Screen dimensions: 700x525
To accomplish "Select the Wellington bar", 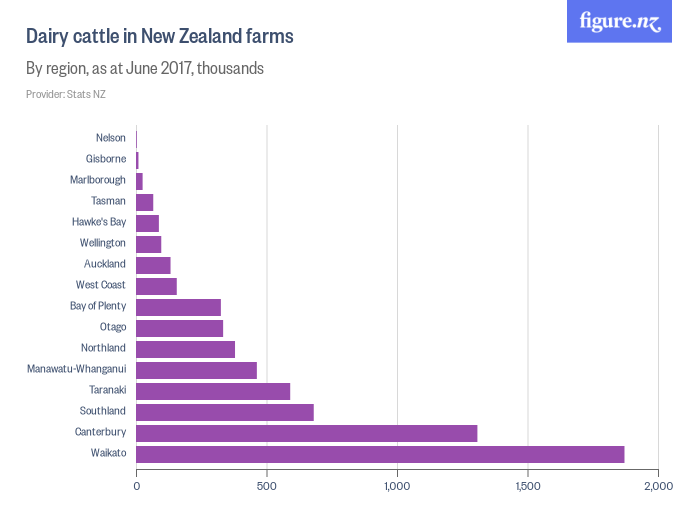I will [148, 244].
